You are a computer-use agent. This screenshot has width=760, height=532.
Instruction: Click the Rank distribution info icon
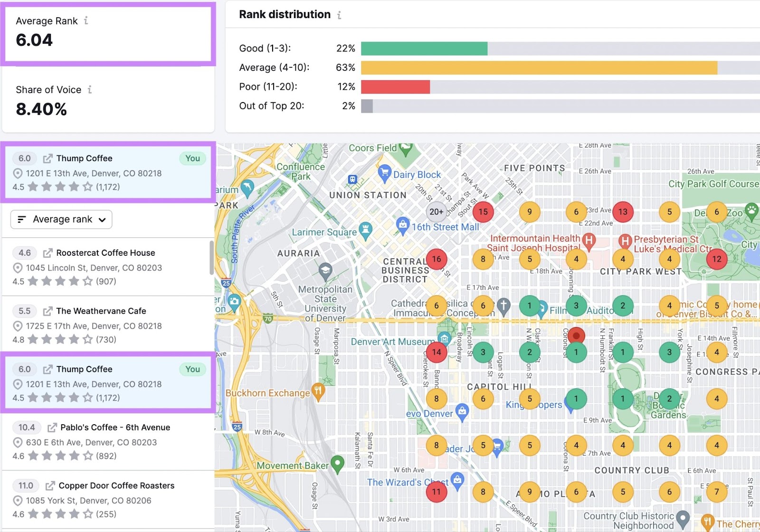pos(339,15)
